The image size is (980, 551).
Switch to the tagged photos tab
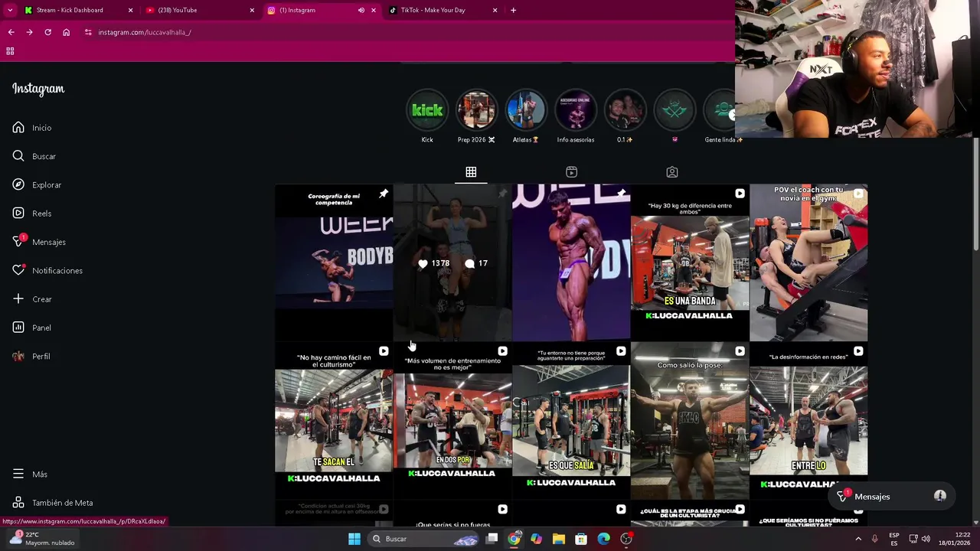pos(671,172)
